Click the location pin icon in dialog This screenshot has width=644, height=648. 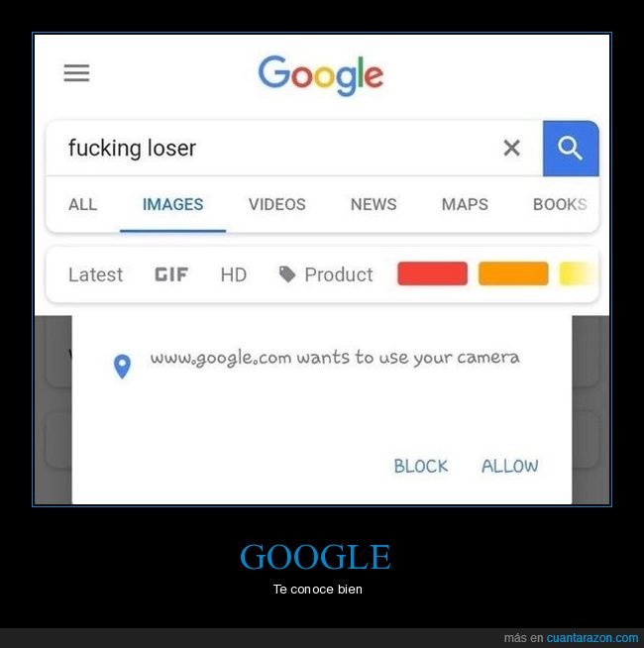[122, 367]
